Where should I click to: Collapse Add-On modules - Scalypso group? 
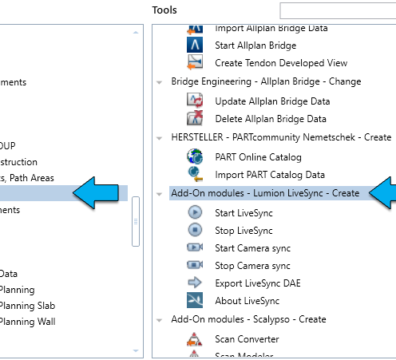[x=159, y=320]
